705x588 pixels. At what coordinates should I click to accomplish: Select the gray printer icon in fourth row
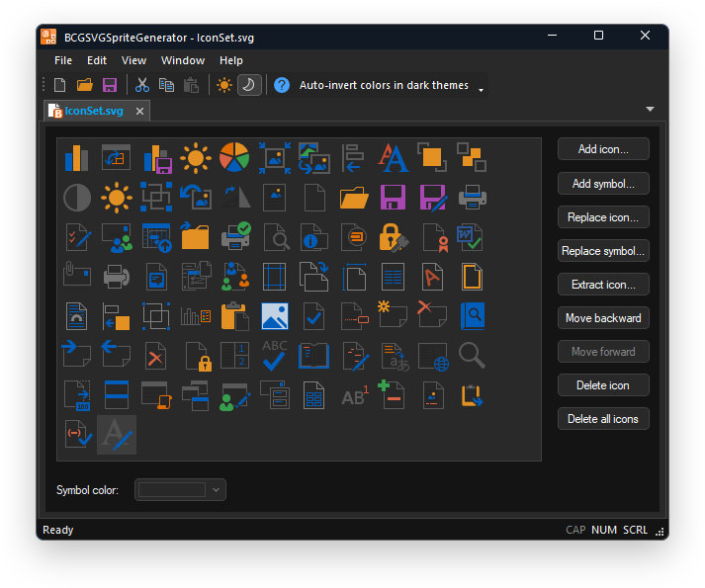116,277
